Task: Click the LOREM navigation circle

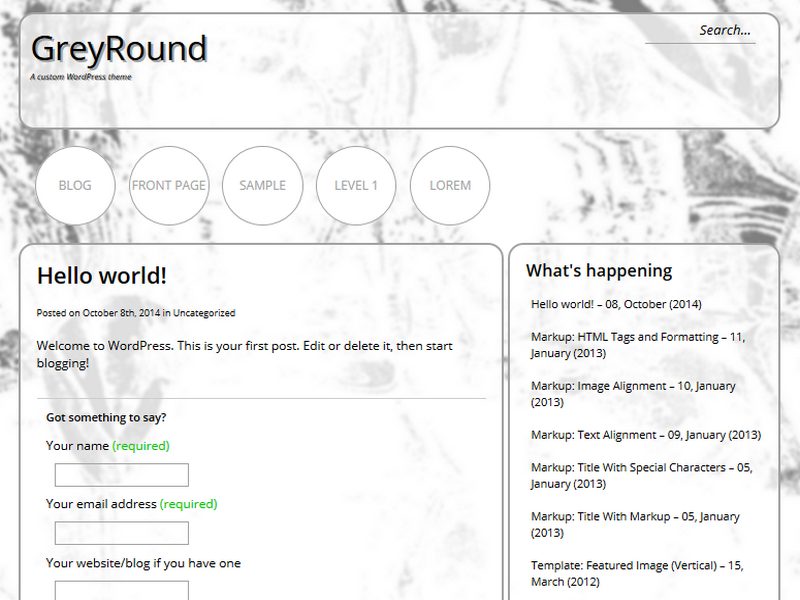Action: pos(450,185)
